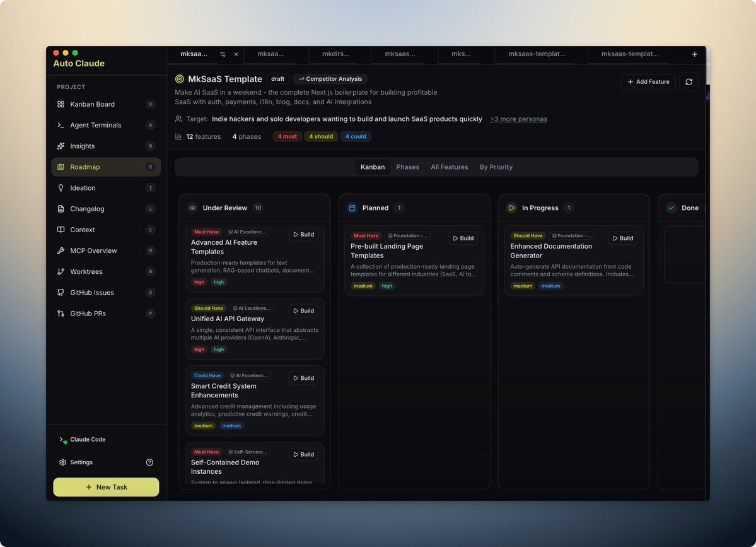Select the mkdirs... project tab
756x547 pixels.
336,54
